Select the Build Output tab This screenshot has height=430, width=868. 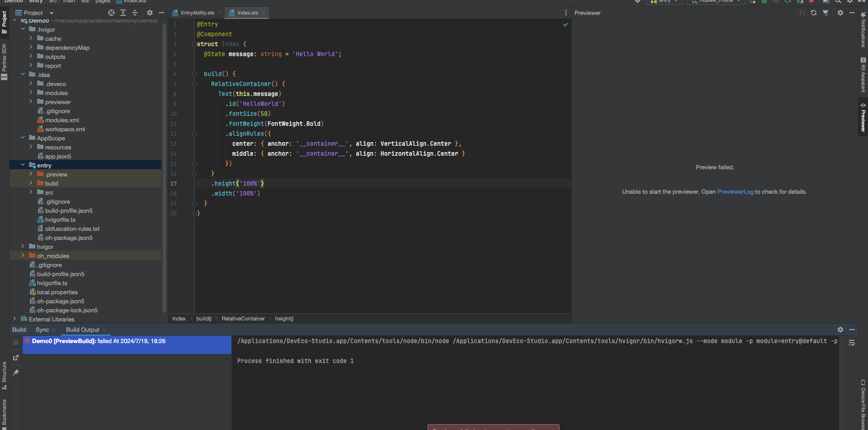pyautogui.click(x=82, y=330)
